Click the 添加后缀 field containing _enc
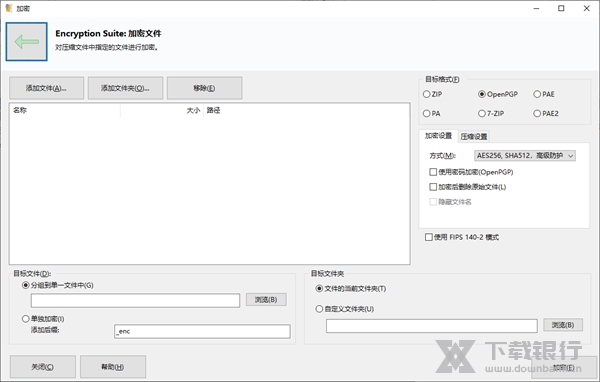Screen dimensions: 600x382 coord(202,331)
